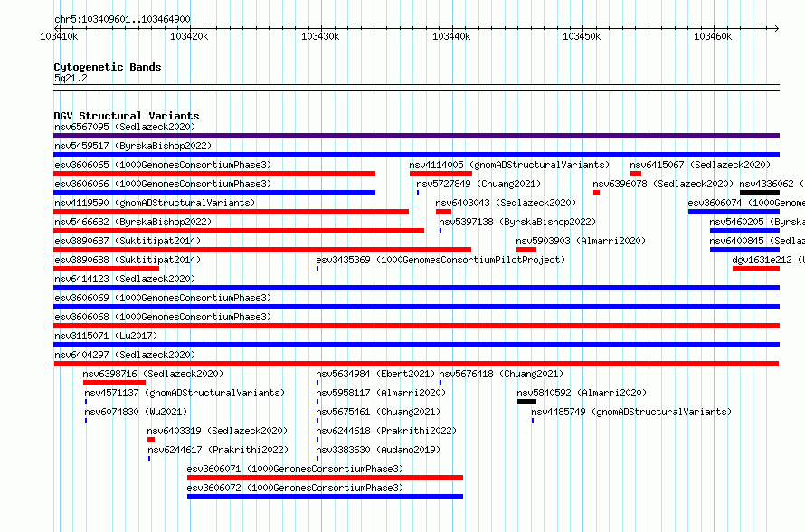
Task: Click the red bar under nsv6403043
Action: [443, 212]
